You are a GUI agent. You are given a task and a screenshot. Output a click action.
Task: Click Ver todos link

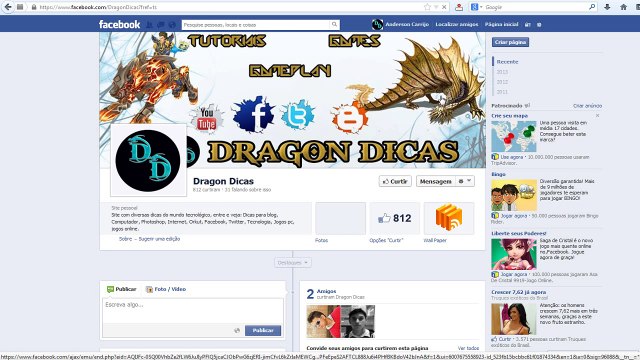[468, 348]
